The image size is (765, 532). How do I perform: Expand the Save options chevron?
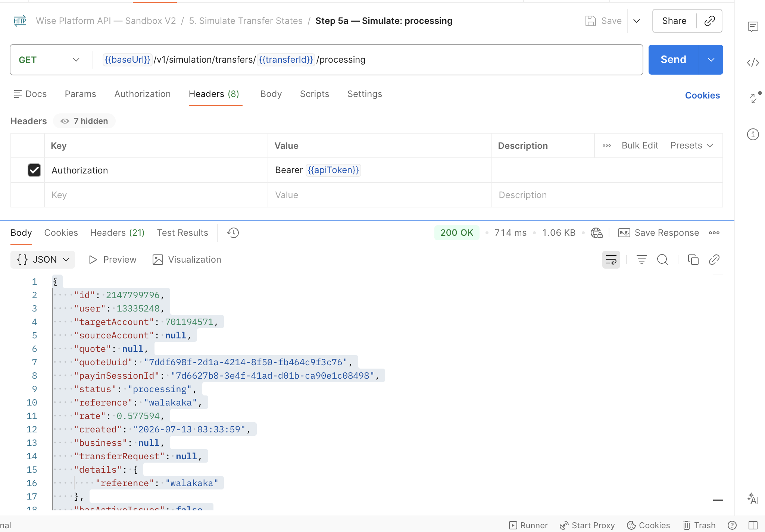click(637, 21)
